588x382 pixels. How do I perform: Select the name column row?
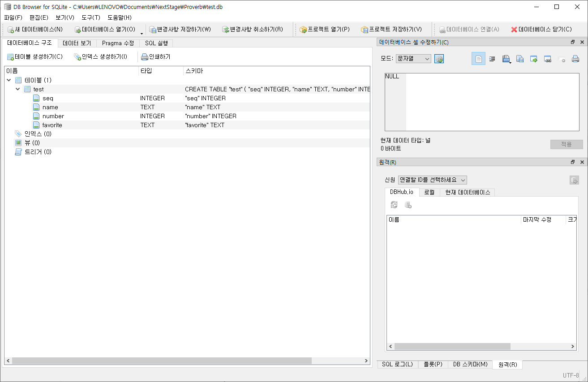[187, 107]
